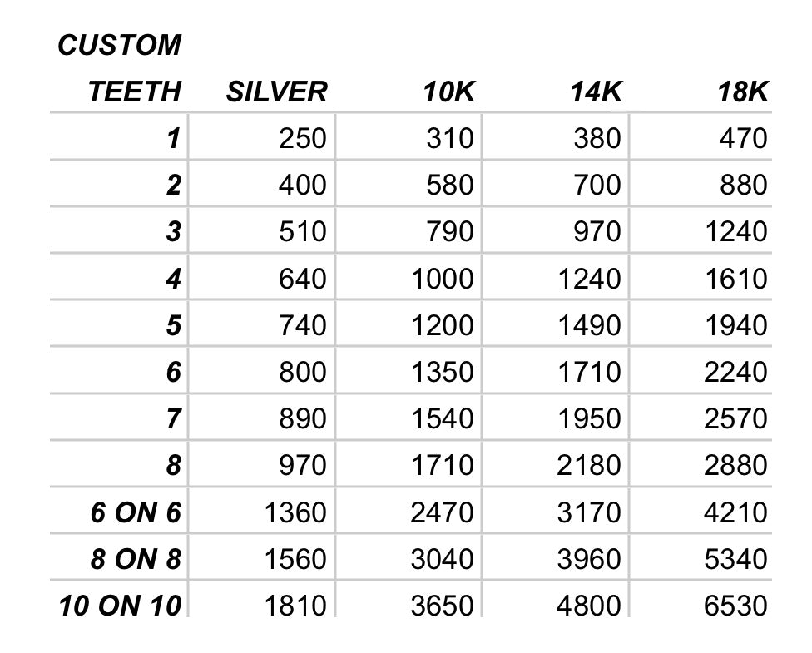Select the 18K price 6530 cell

735,605
